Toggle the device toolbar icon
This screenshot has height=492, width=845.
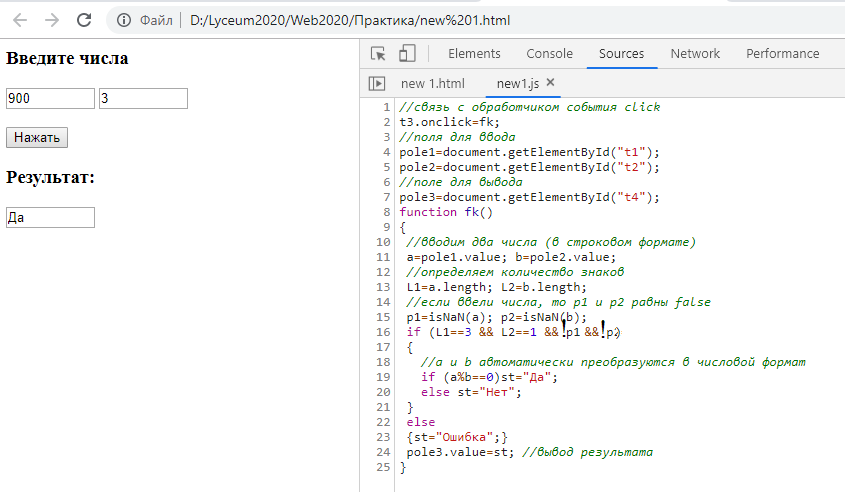click(x=407, y=54)
